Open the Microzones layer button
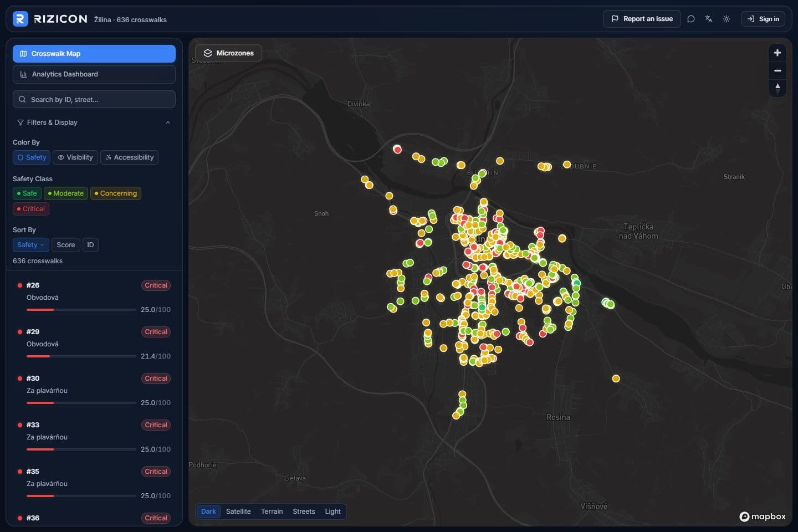Screen dimensions: 798x532 tap(228, 53)
